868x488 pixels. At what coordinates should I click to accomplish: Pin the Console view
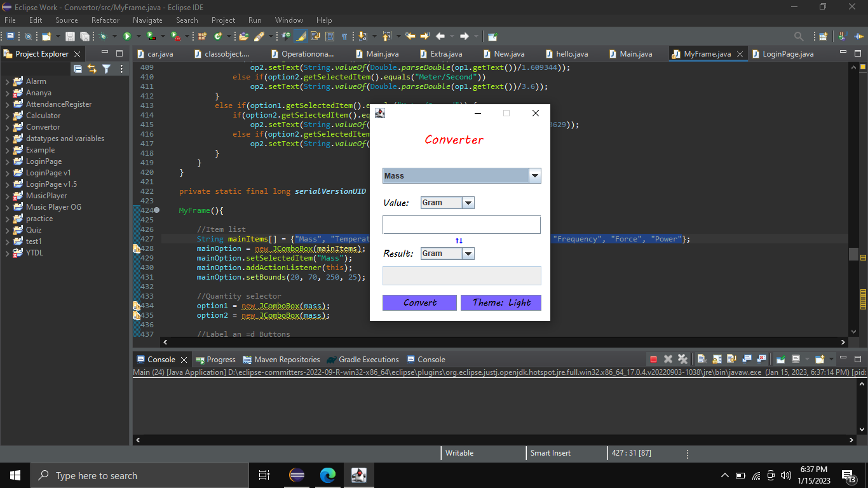[781, 359]
